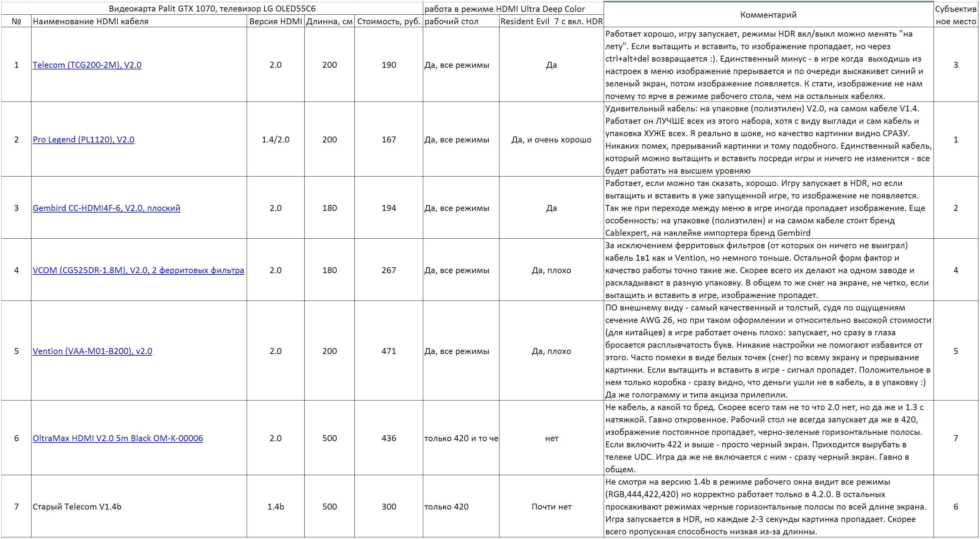Open the OltraMax HDMI V2.0 5m link
The image size is (980, 539).
(118, 438)
